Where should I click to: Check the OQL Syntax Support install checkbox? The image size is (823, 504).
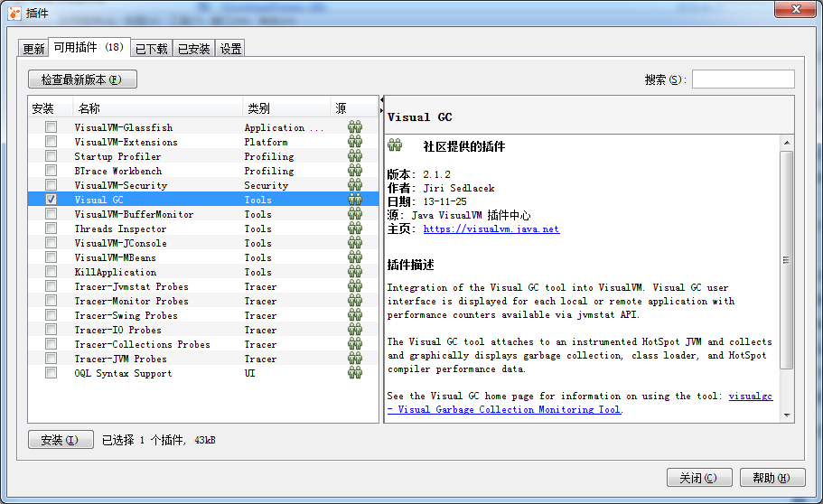click(x=51, y=372)
